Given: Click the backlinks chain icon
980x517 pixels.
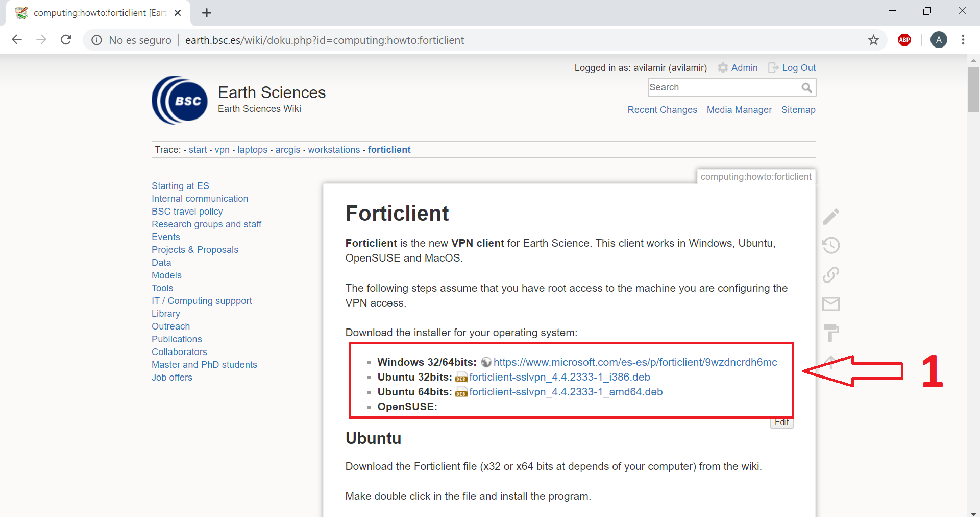Looking at the screenshot, I should (830, 275).
